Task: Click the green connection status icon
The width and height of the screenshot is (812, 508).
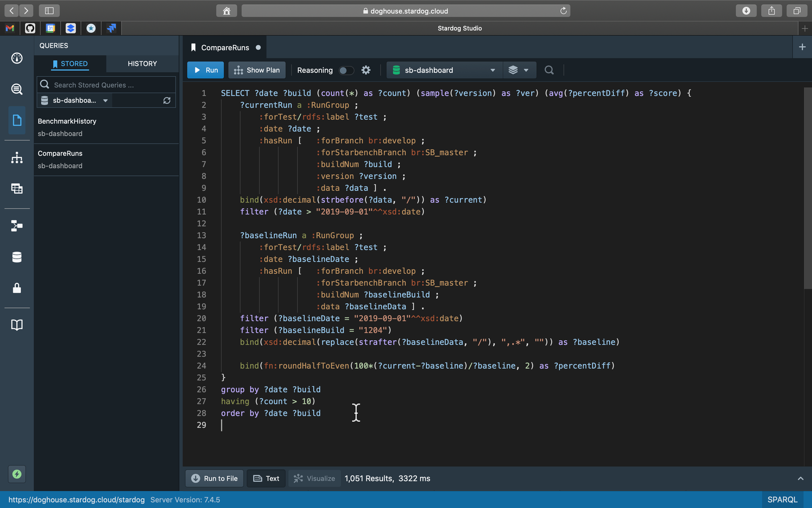Action: click(x=17, y=474)
